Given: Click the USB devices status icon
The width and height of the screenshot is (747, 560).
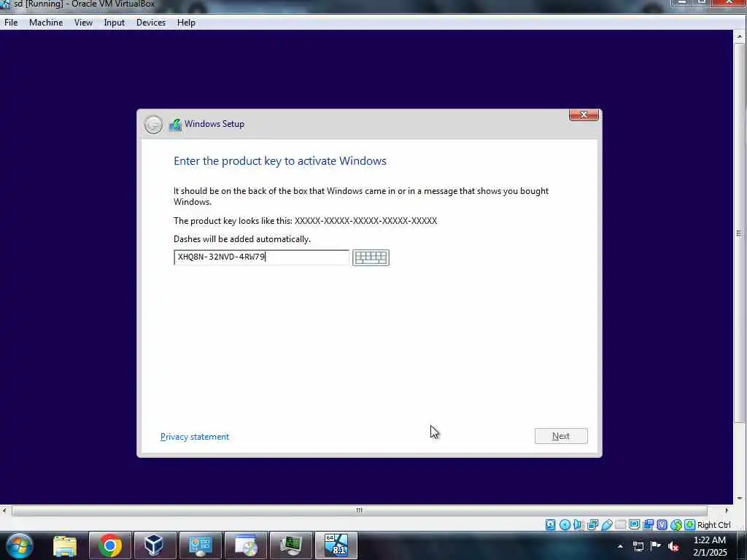Looking at the screenshot, I should pos(607,525).
